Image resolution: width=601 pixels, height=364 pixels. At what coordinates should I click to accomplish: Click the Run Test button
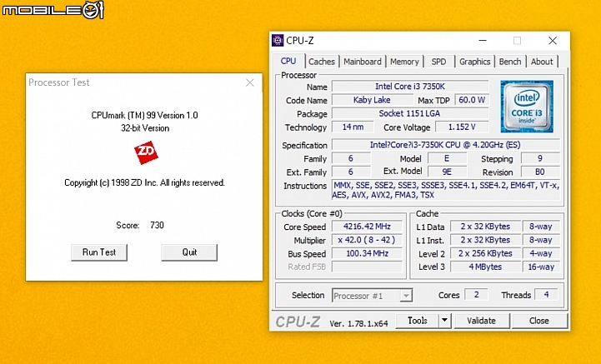(99, 252)
